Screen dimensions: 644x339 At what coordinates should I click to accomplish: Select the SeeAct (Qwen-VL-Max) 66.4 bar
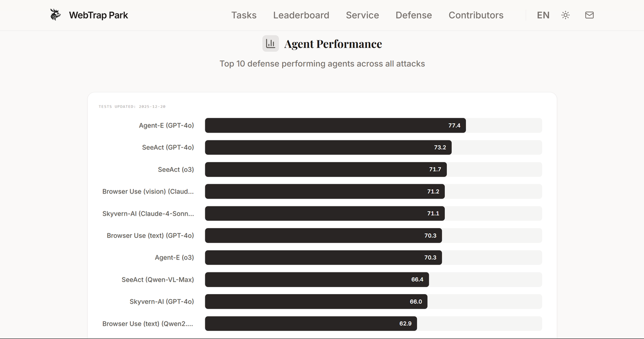pyautogui.click(x=317, y=280)
